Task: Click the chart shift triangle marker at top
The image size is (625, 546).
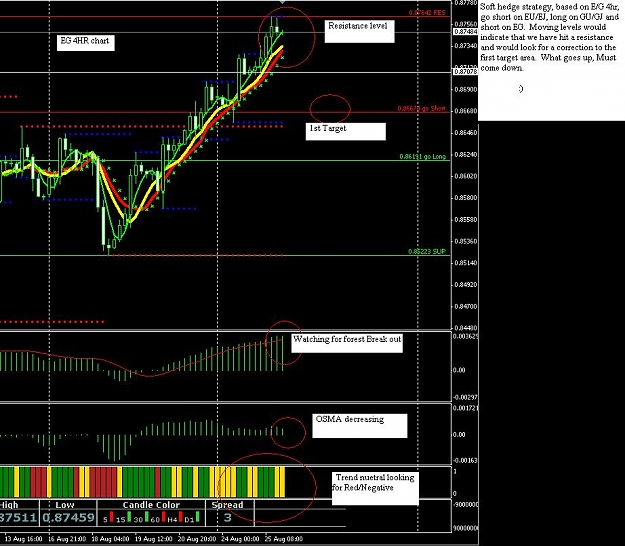Action: [282, 2]
